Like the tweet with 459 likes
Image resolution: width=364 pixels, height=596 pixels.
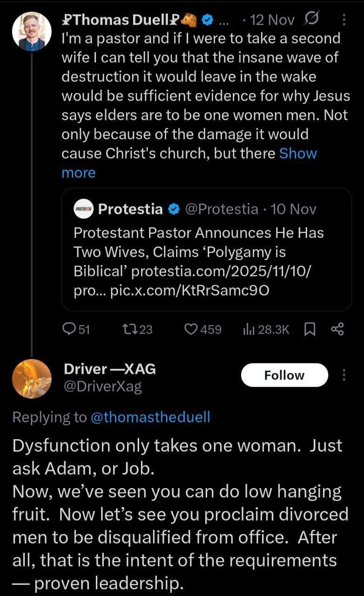click(191, 329)
